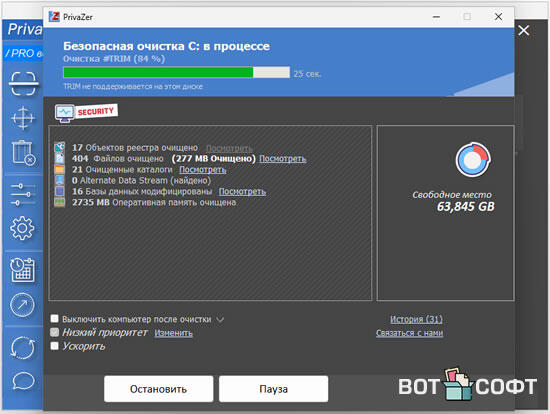Image resolution: width=550 pixels, height=414 pixels.
Task: Click 'TRIM не поддерживается на этом диске' message
Action: [x=133, y=86]
